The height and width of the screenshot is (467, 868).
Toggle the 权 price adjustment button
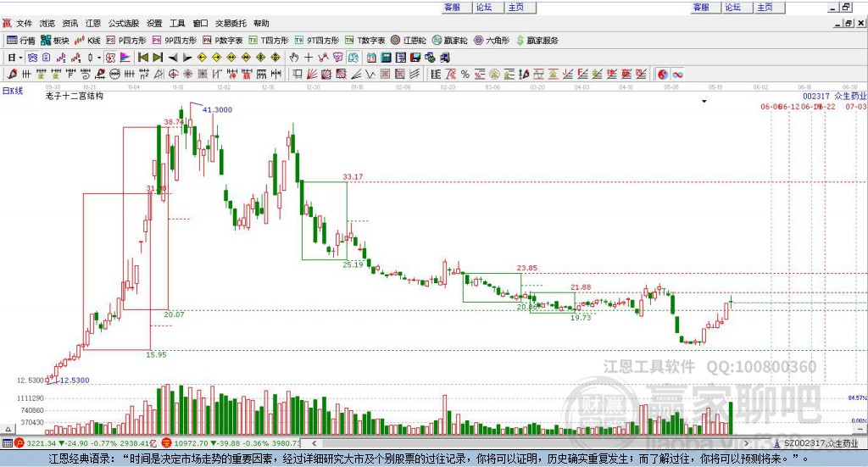tap(111, 58)
